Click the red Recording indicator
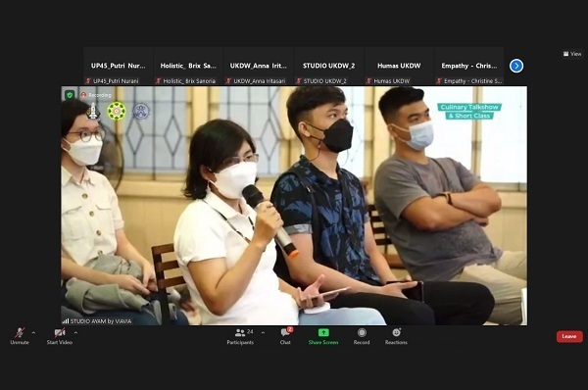588x390 pixels. [96, 95]
